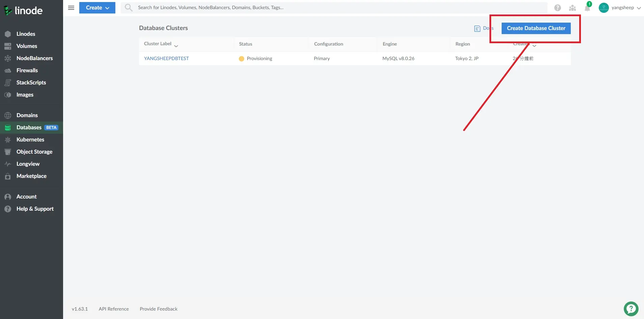Click the Volumes disk icon
The height and width of the screenshot is (319, 644).
(x=8, y=46)
